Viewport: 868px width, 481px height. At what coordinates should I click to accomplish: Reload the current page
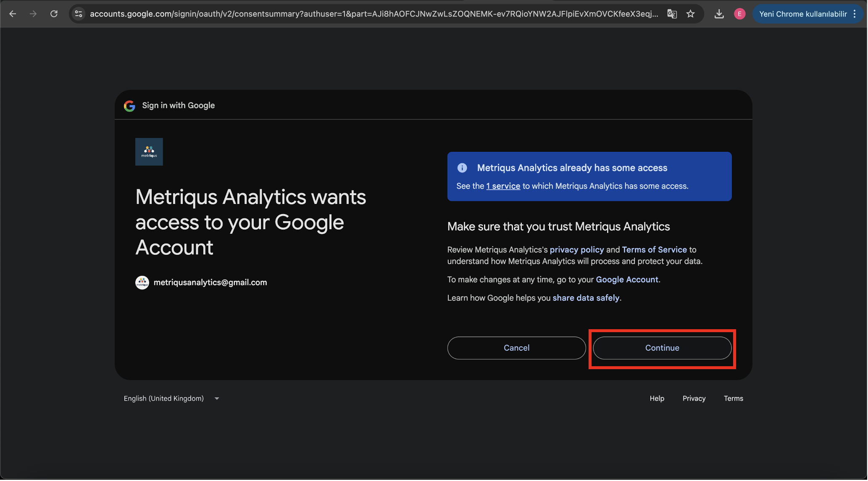pos(54,14)
